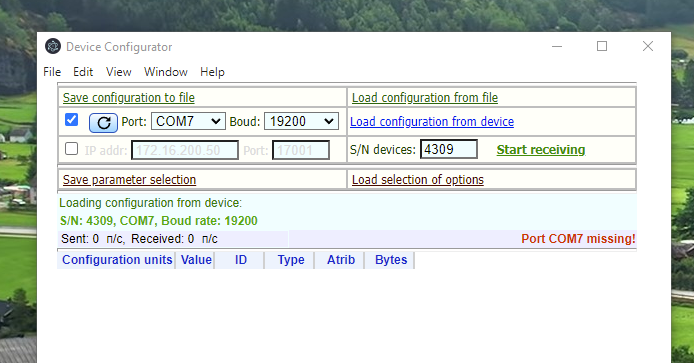Click the Loading configuration from device text
This screenshot has width=694, height=363.
point(150,203)
